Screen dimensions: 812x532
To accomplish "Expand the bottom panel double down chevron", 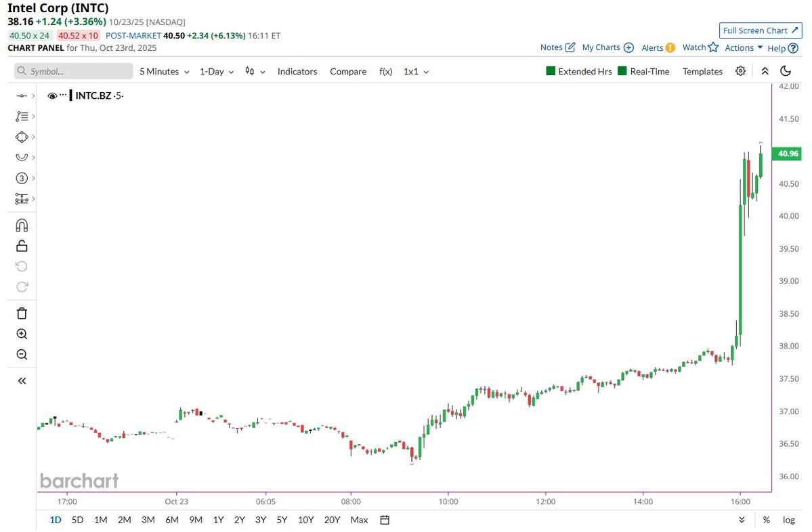I will pyautogui.click(x=742, y=520).
